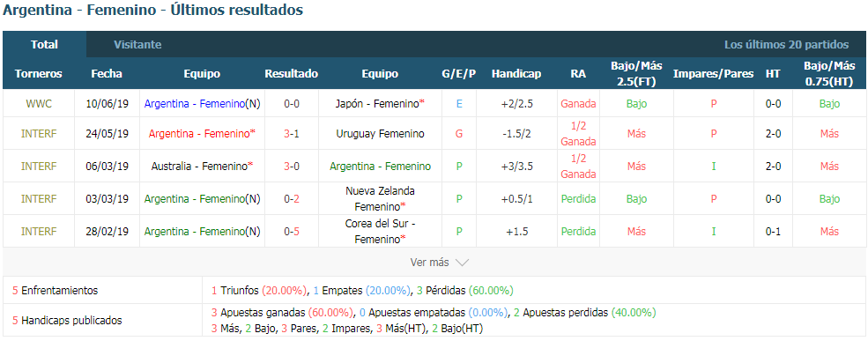This screenshot has width=868, height=341.
Task: Click the Handicap column header
Action: (x=516, y=74)
